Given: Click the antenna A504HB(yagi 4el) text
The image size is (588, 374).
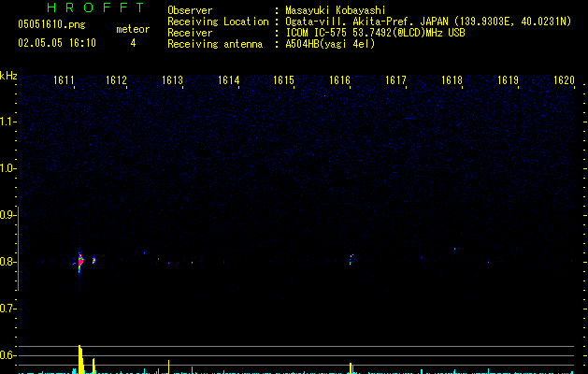Looking at the screenshot, I should [330, 44].
